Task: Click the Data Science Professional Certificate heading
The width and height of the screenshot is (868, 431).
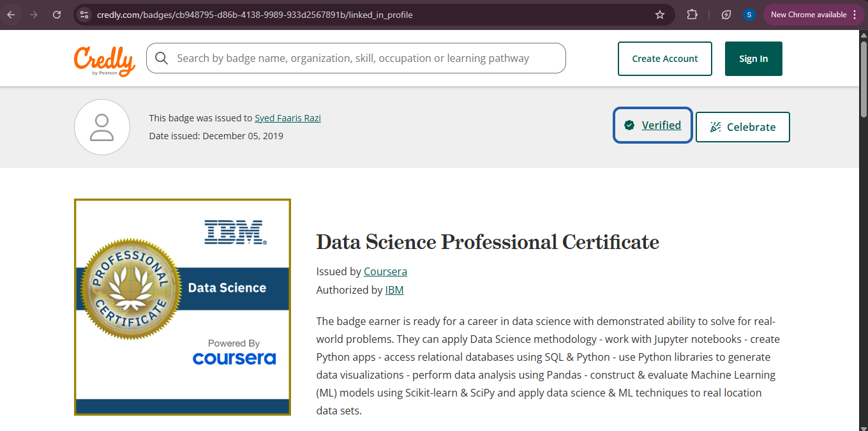Action: 488,242
